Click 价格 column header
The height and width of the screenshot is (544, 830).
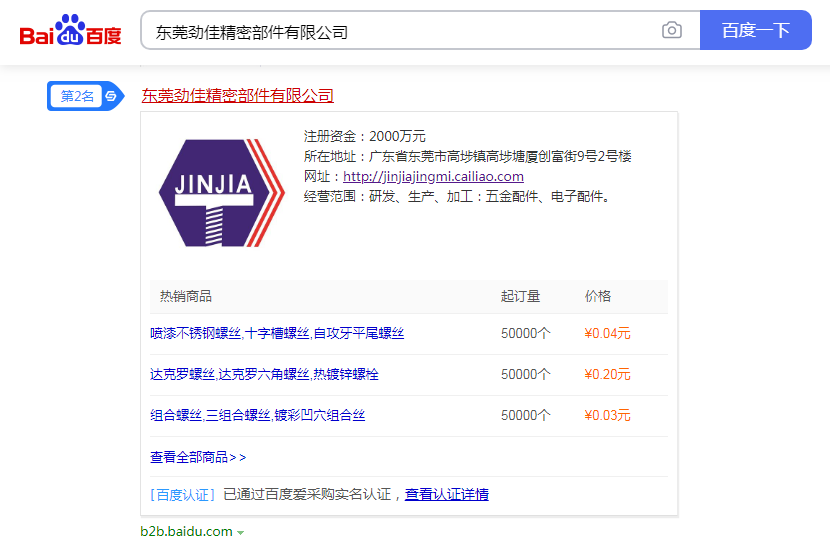598,296
